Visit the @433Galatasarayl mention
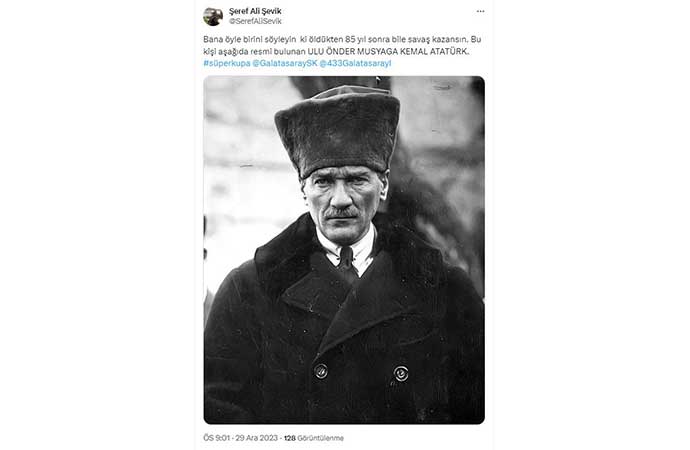The width and height of the screenshot is (690, 450). pyautogui.click(x=355, y=63)
